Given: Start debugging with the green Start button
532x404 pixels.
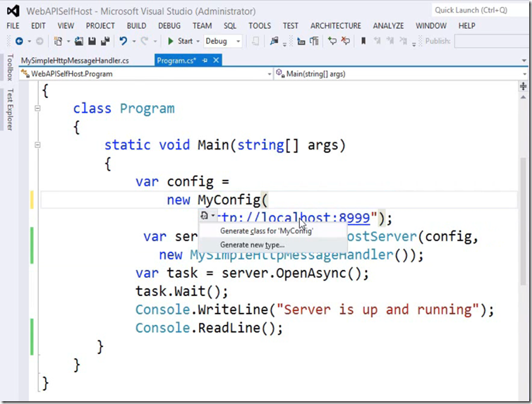Looking at the screenshot, I should point(180,42).
